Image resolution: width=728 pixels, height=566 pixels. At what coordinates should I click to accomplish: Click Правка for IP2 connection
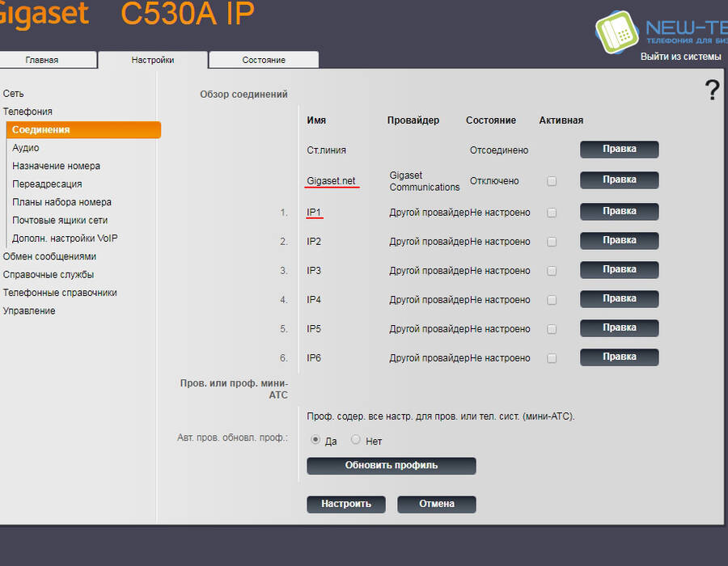click(x=620, y=241)
